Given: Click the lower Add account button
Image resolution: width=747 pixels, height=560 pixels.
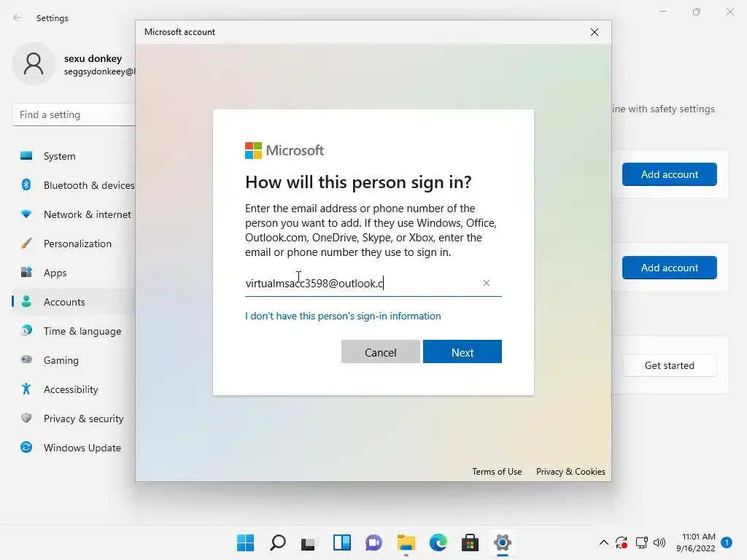Looking at the screenshot, I should pyautogui.click(x=669, y=268).
